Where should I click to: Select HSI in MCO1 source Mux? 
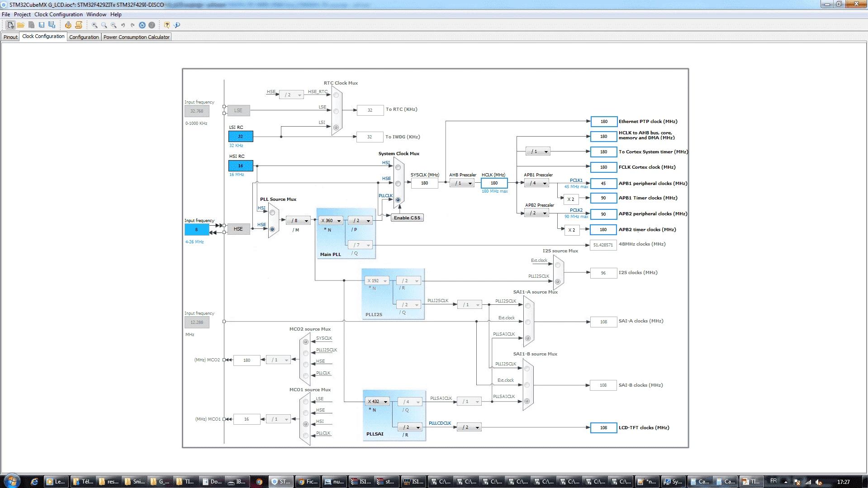pyautogui.click(x=306, y=424)
